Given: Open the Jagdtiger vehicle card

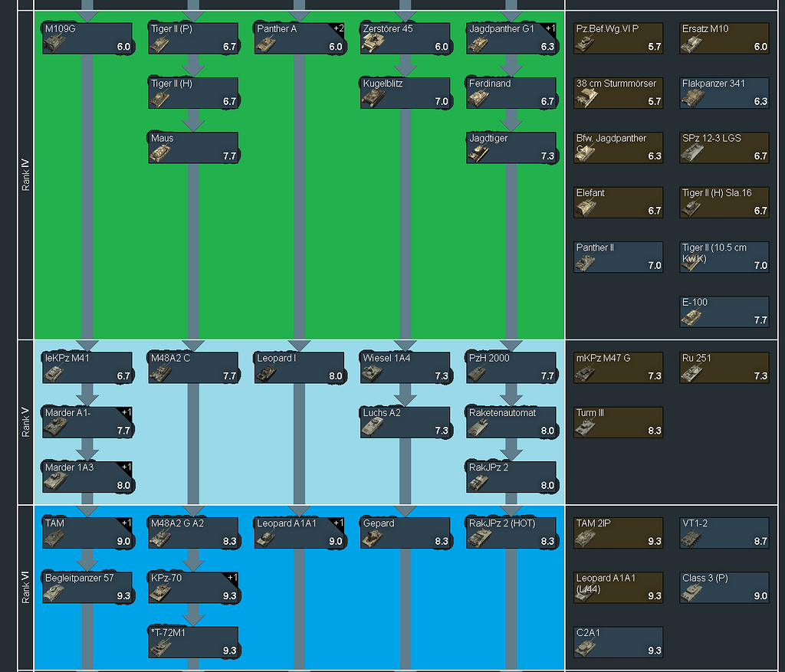Looking at the screenshot, I should tap(512, 148).
